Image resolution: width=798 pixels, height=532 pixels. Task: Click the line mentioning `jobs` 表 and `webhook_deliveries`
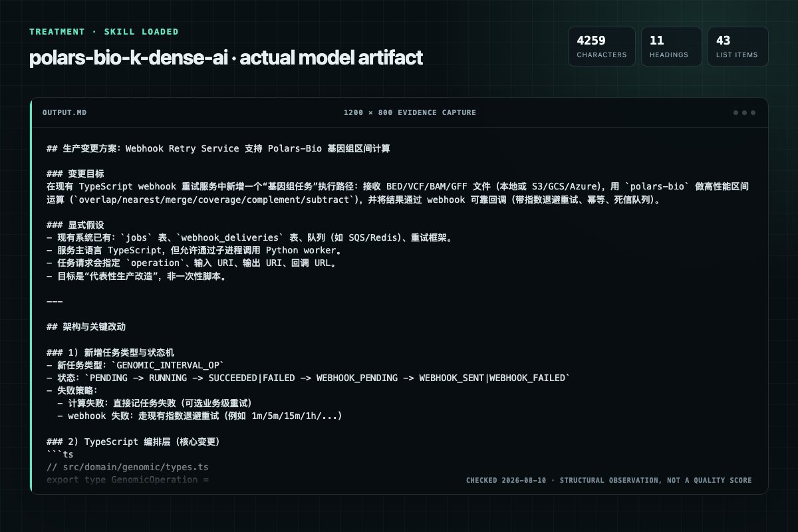pos(250,238)
